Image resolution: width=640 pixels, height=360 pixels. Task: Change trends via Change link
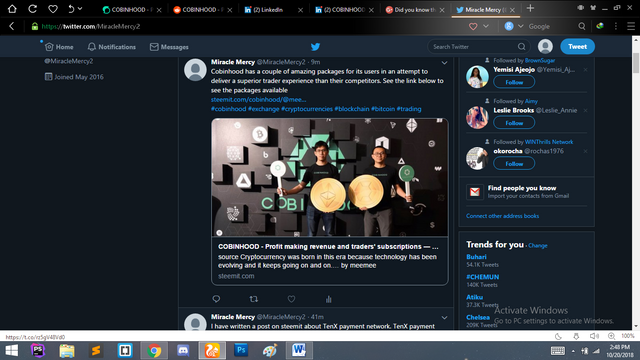(x=538, y=246)
